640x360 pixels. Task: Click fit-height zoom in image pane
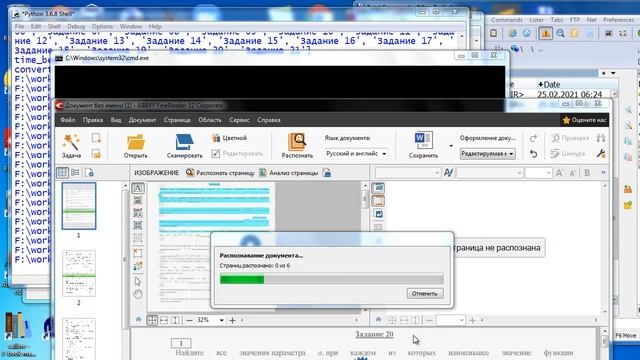175,320
